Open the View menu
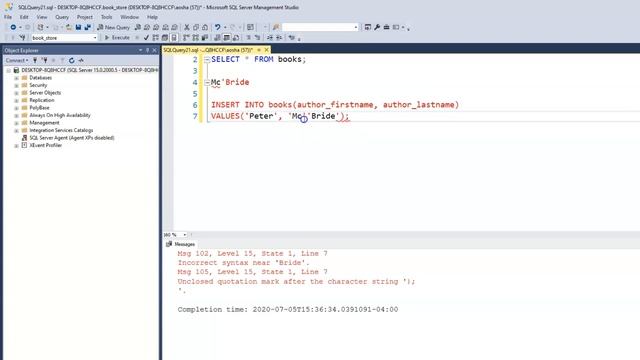The image size is (640, 360). click(x=42, y=17)
